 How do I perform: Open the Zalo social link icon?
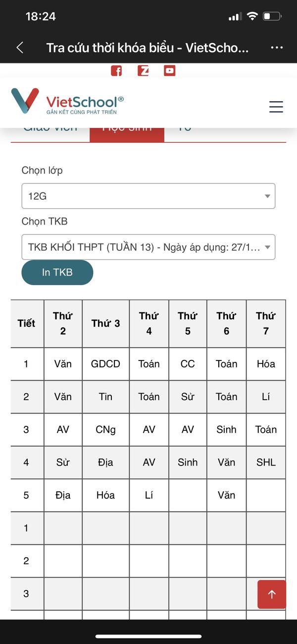[143, 71]
